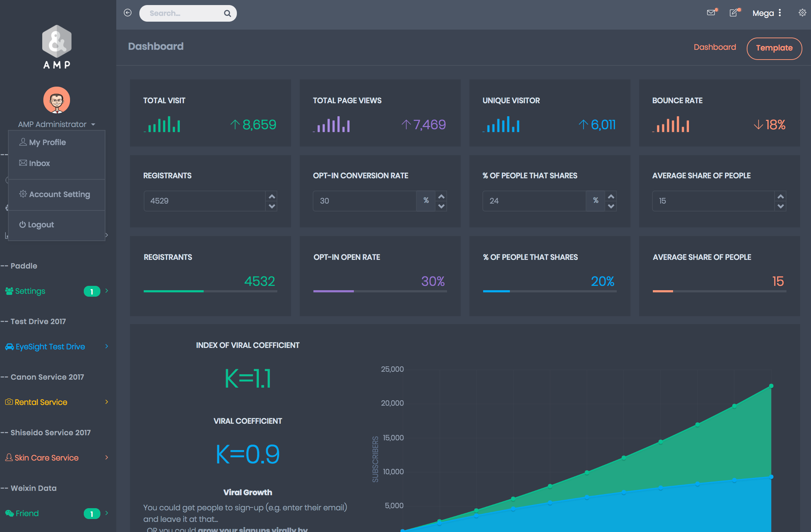Viewport: 811px width, 532px height.
Task: Click the Unique Visitor bar chart
Action: [x=502, y=124]
